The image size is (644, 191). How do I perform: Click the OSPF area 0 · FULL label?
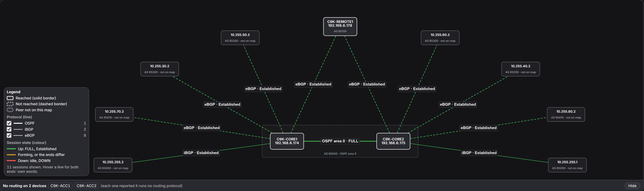click(x=340, y=141)
